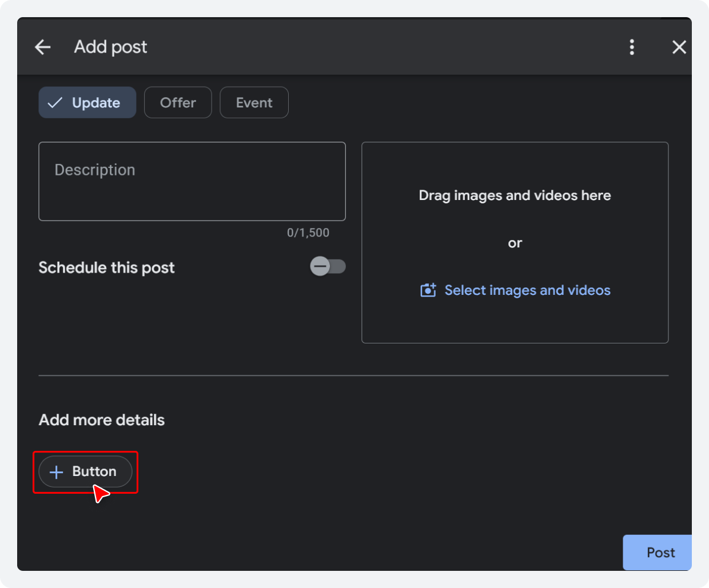709x588 pixels.
Task: Click the add-photo camera icon
Action: tap(428, 290)
